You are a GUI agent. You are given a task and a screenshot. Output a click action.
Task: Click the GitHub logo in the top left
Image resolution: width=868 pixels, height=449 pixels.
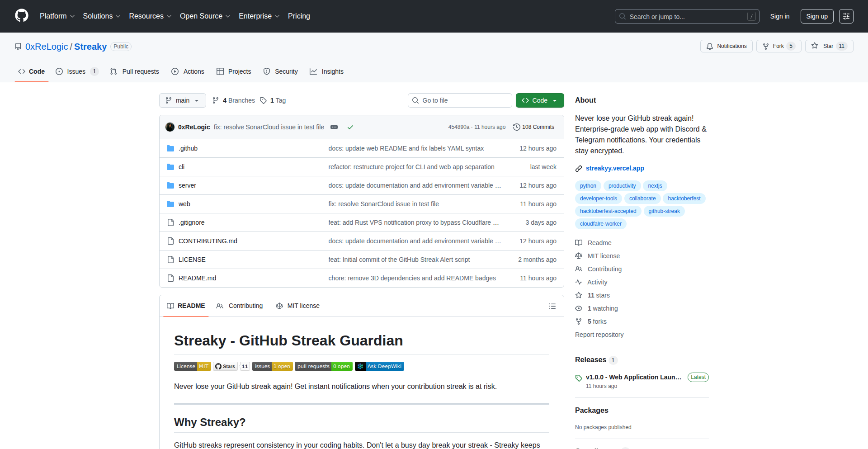click(x=21, y=16)
